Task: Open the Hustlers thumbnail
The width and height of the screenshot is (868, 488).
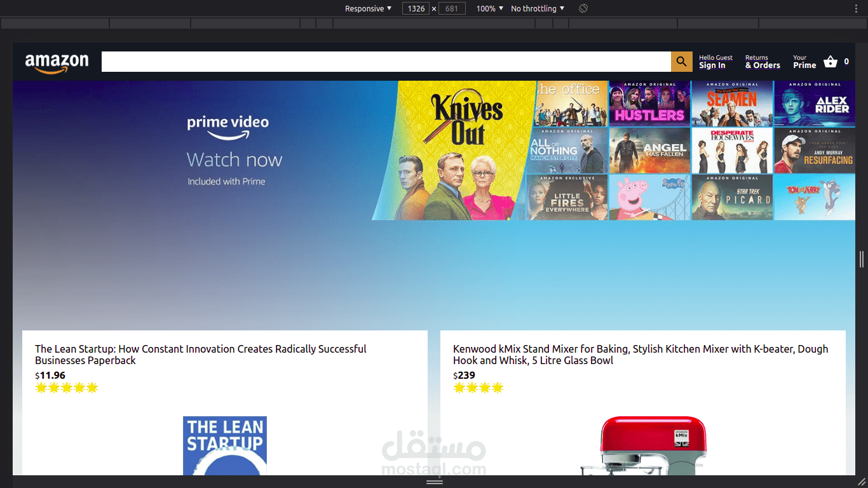Action: click(649, 104)
